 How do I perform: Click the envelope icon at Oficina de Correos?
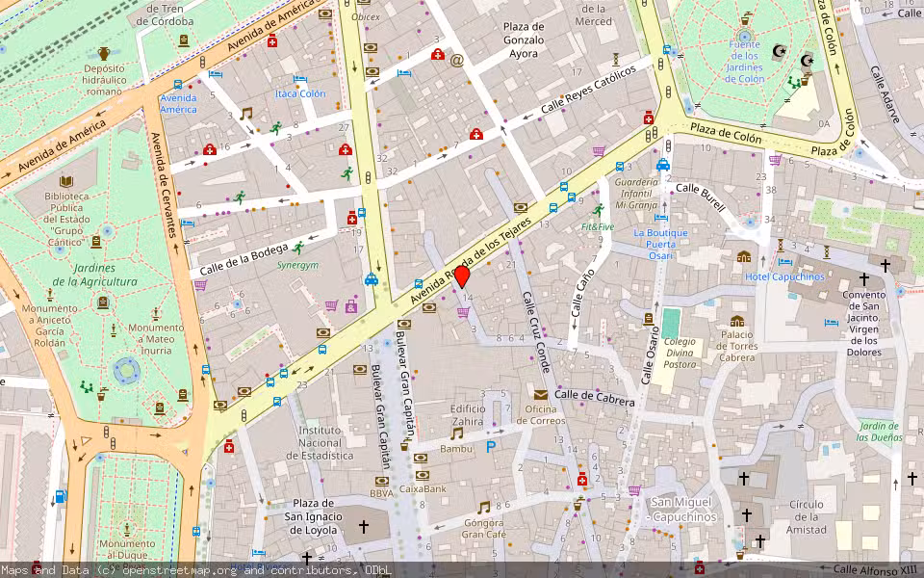coord(540,395)
